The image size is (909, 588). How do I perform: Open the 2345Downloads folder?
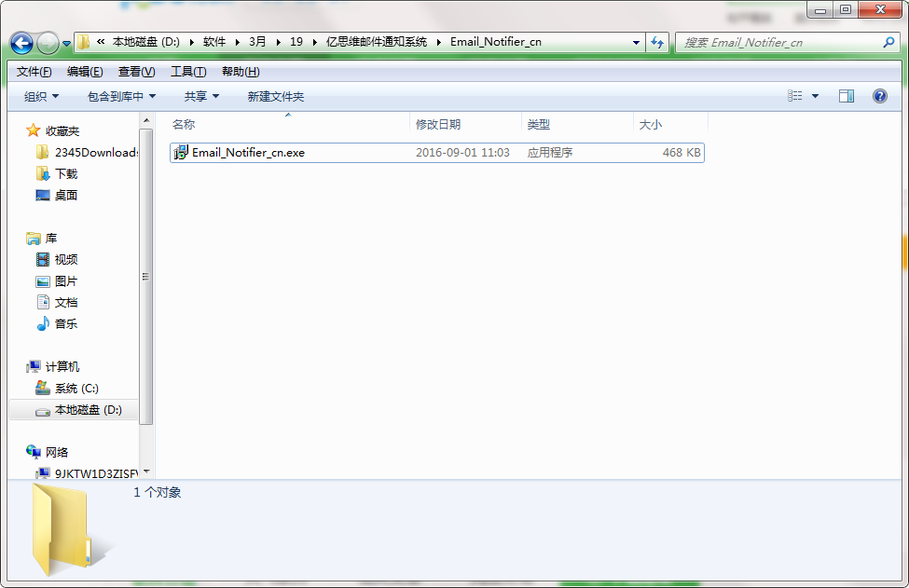coord(86,152)
